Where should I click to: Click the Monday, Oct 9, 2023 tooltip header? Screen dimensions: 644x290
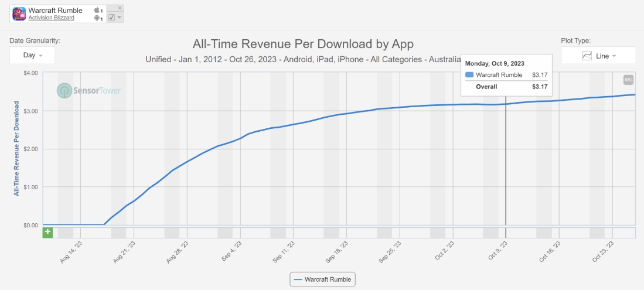pyautogui.click(x=495, y=64)
